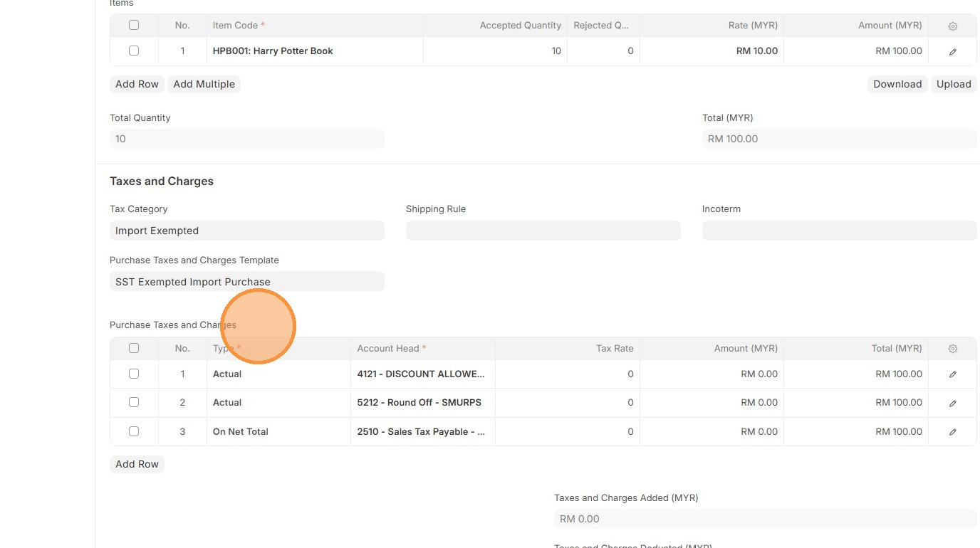Open the Incoterm field
This screenshot has width=980, height=548.
839,231
